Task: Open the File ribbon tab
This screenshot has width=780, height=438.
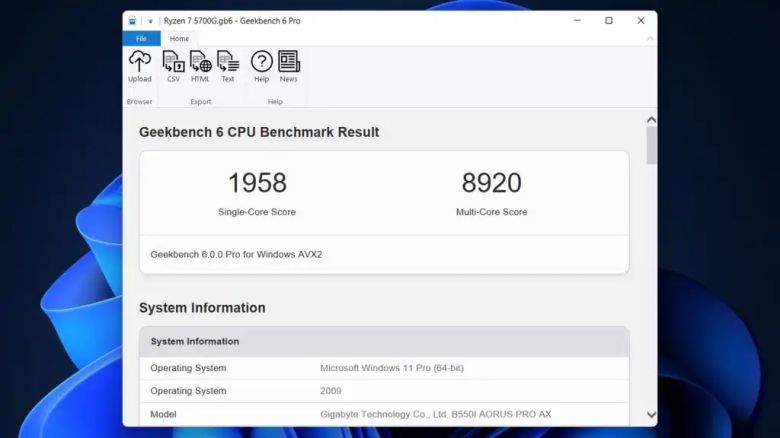Action: (x=141, y=39)
